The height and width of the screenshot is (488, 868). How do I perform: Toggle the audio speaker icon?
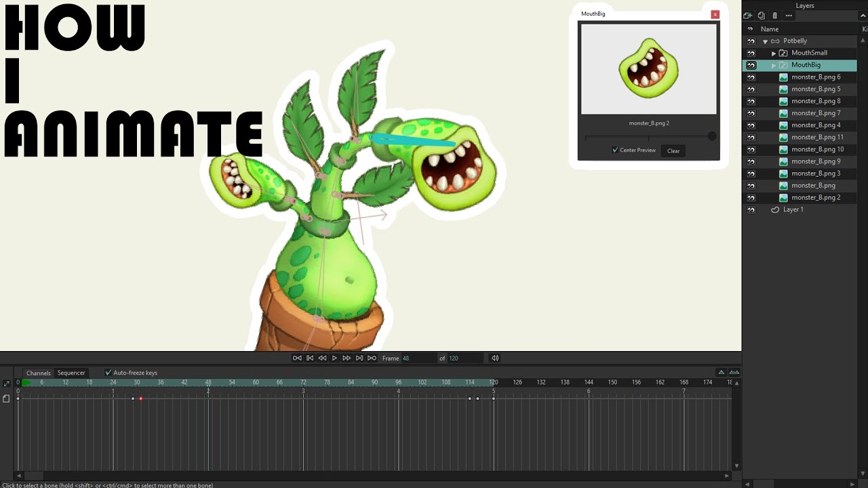[495, 358]
